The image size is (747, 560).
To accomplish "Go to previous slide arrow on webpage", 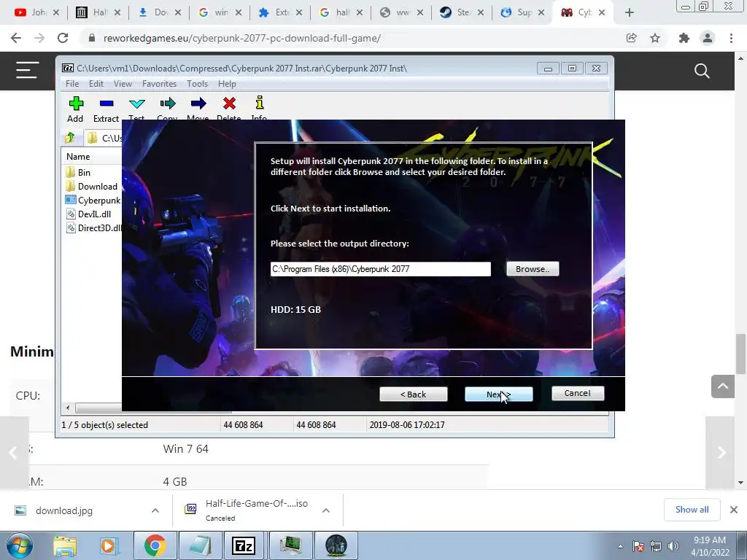I will [x=14, y=452].
